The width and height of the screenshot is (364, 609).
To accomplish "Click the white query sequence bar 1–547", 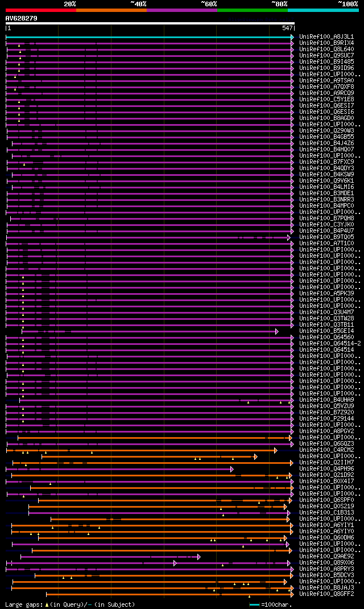I will [x=150, y=23].
